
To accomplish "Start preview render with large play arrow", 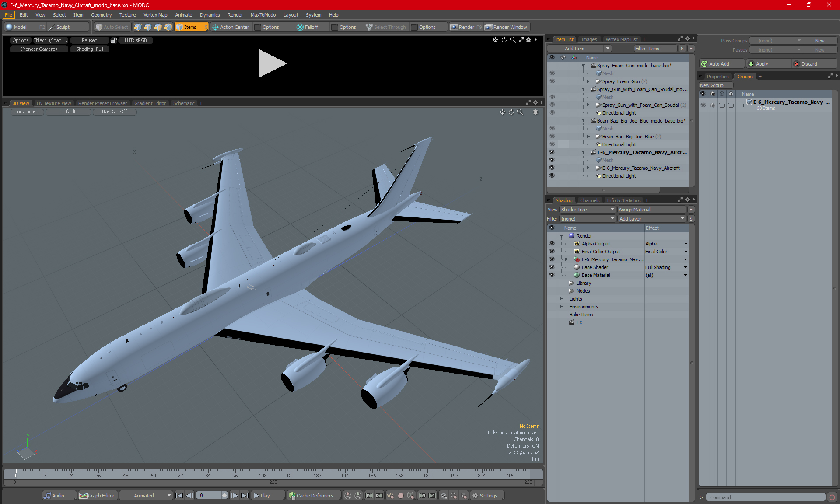I will pos(272,63).
